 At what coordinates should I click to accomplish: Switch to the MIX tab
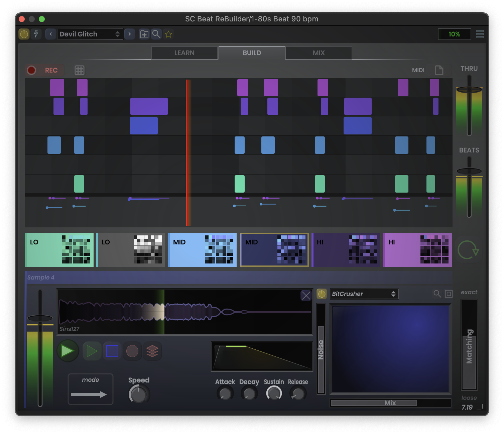coord(319,53)
